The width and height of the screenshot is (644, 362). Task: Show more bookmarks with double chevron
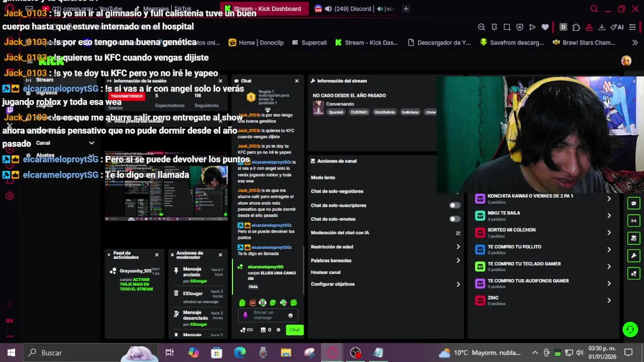point(635,43)
